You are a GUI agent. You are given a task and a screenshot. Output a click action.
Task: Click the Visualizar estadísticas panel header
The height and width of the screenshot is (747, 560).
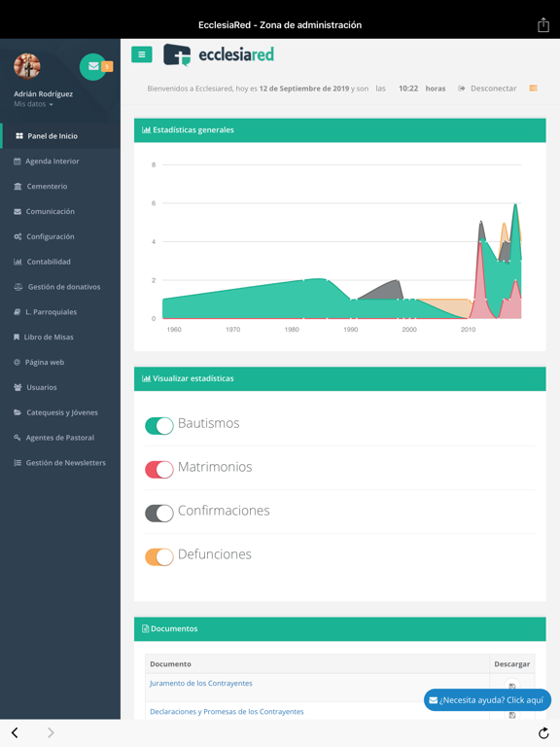340,378
